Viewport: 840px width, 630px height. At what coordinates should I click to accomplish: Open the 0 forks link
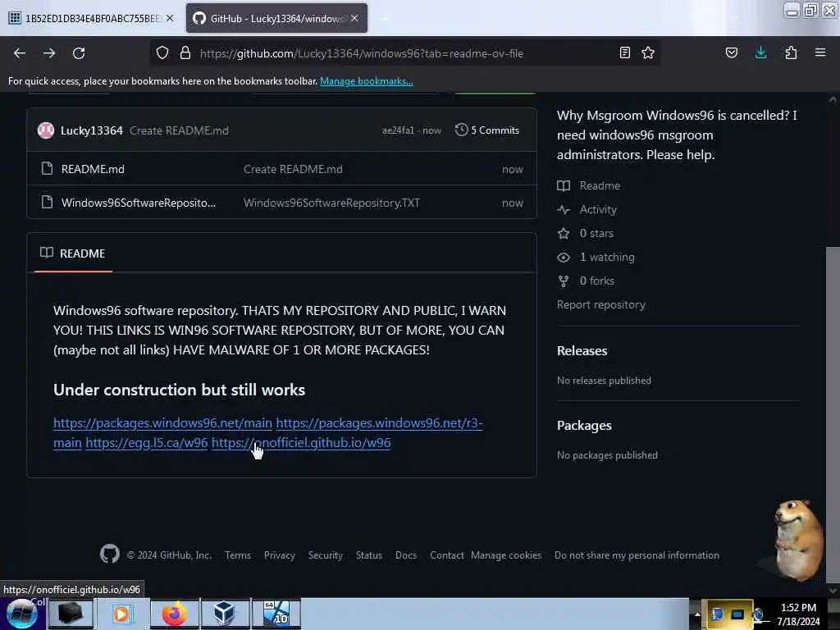(597, 281)
